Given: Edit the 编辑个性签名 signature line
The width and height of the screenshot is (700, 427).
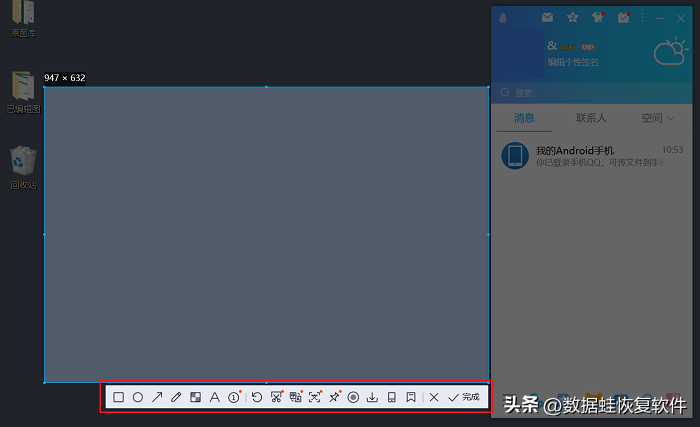Looking at the screenshot, I should (x=573, y=62).
